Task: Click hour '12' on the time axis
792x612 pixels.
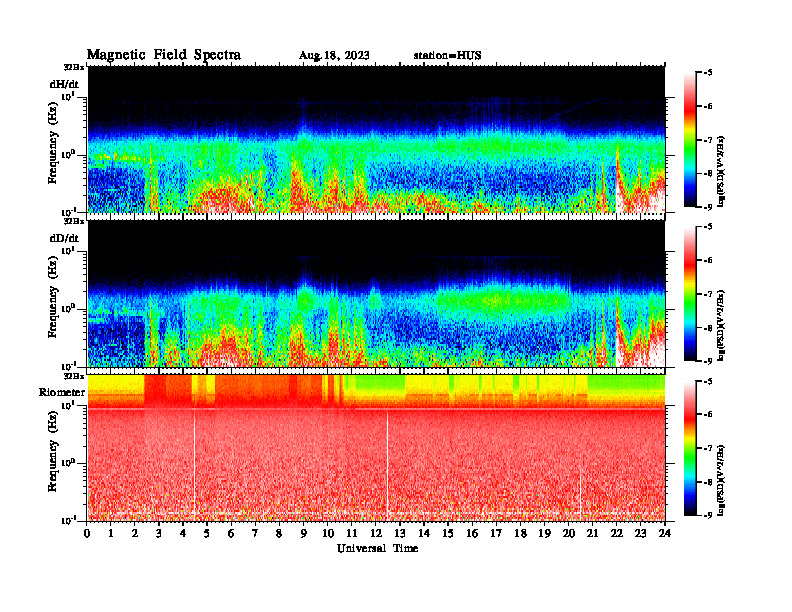Action: 375,533
